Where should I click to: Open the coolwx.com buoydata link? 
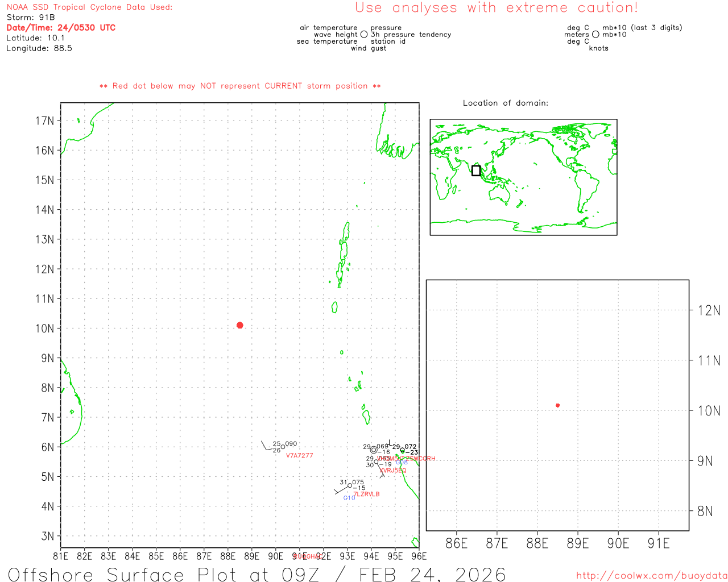(652, 576)
